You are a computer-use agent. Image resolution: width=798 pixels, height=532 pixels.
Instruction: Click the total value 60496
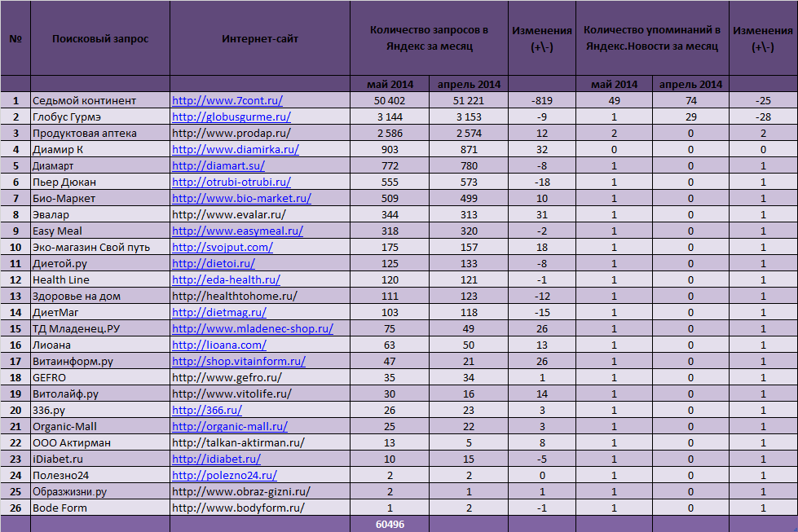pyautogui.click(x=390, y=525)
